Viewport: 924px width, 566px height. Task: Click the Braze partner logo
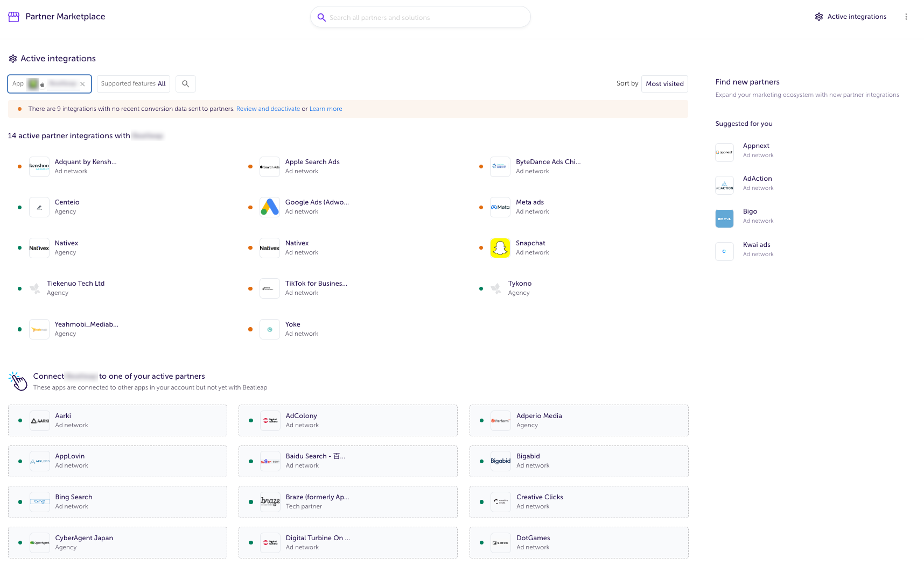(x=270, y=502)
